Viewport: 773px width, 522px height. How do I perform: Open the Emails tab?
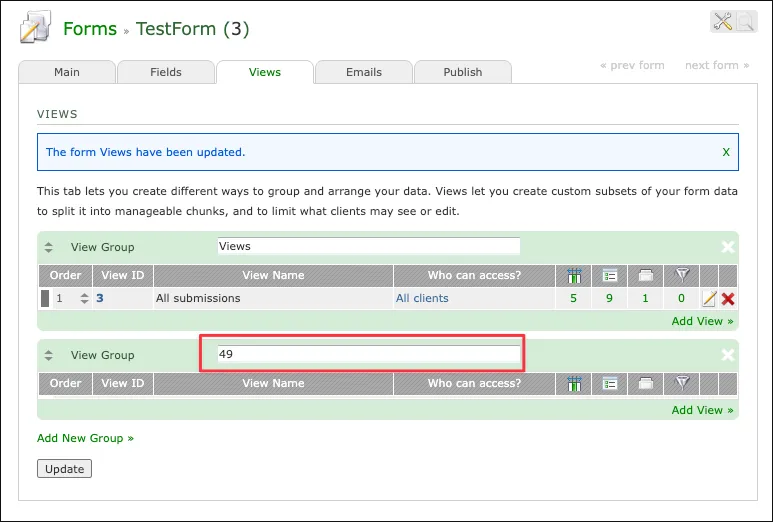click(364, 72)
